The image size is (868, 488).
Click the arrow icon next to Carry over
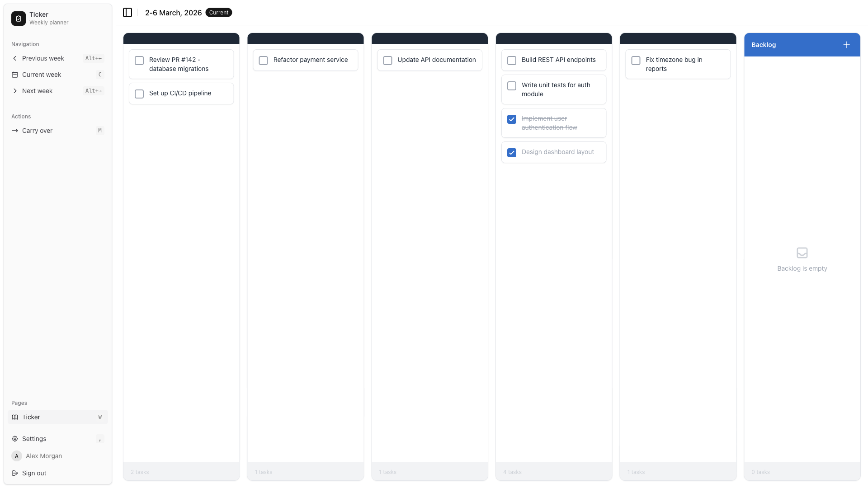point(15,131)
